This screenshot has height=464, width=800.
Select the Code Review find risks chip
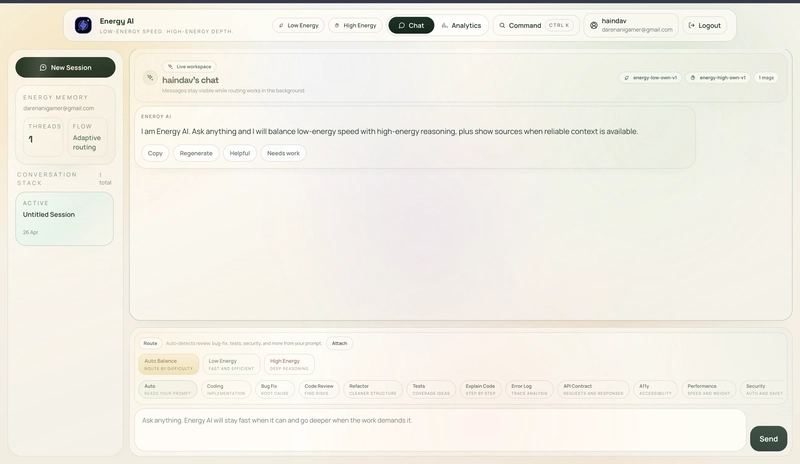(x=319, y=389)
